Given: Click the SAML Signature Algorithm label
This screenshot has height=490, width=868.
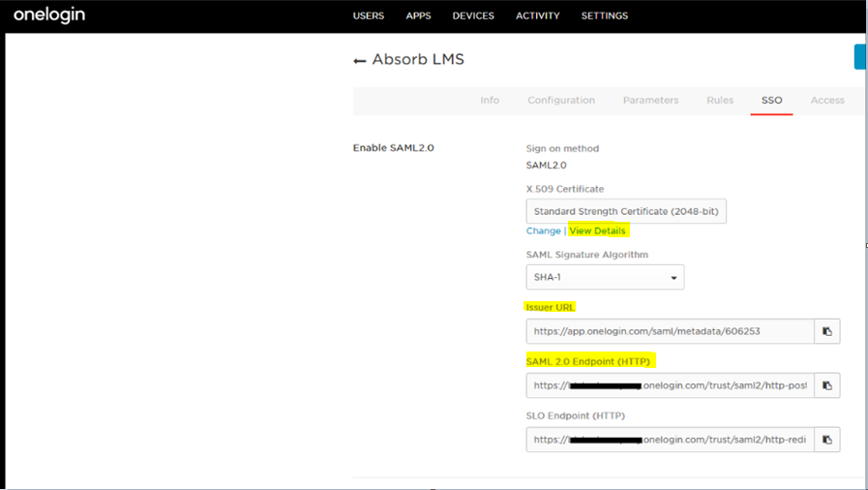Looking at the screenshot, I should point(586,255).
